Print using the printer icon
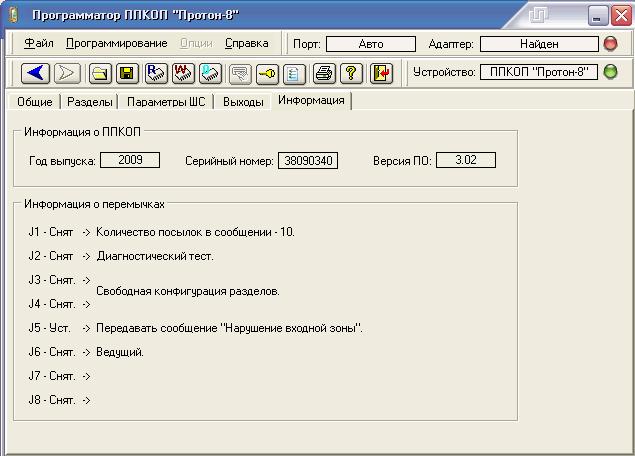Screen dimensions: 635x456 (324, 73)
